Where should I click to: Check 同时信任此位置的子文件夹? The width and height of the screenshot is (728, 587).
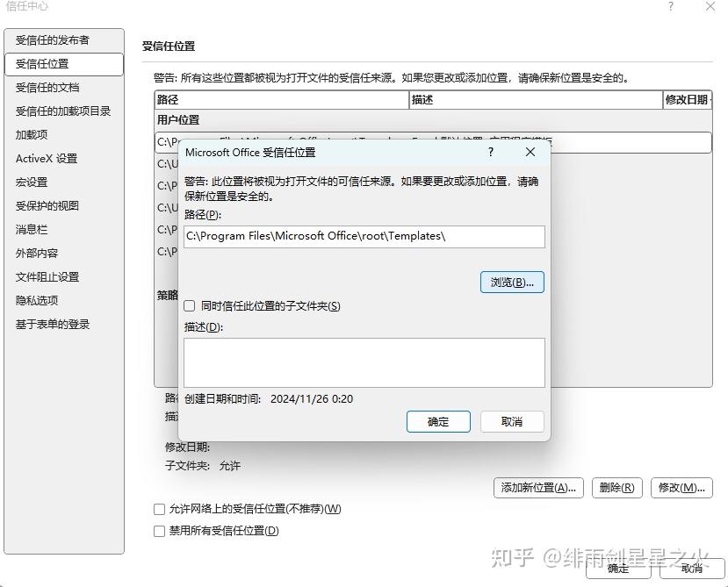coord(189,305)
